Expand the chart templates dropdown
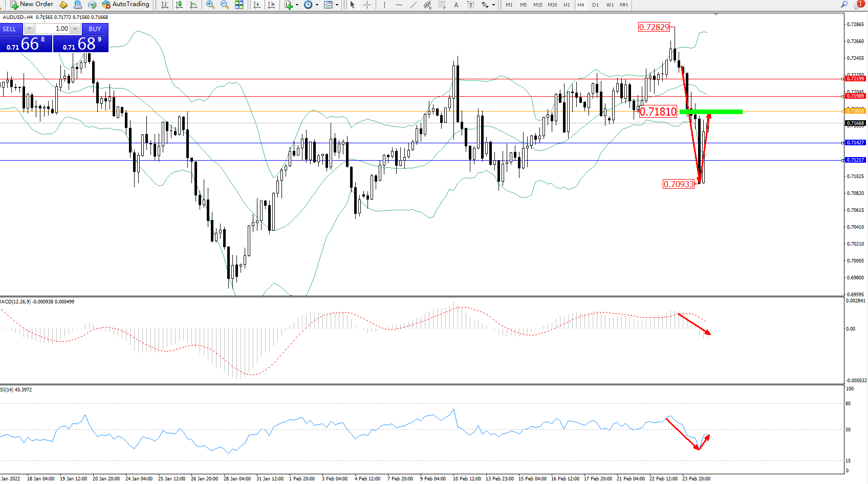868x484 pixels. click(337, 5)
